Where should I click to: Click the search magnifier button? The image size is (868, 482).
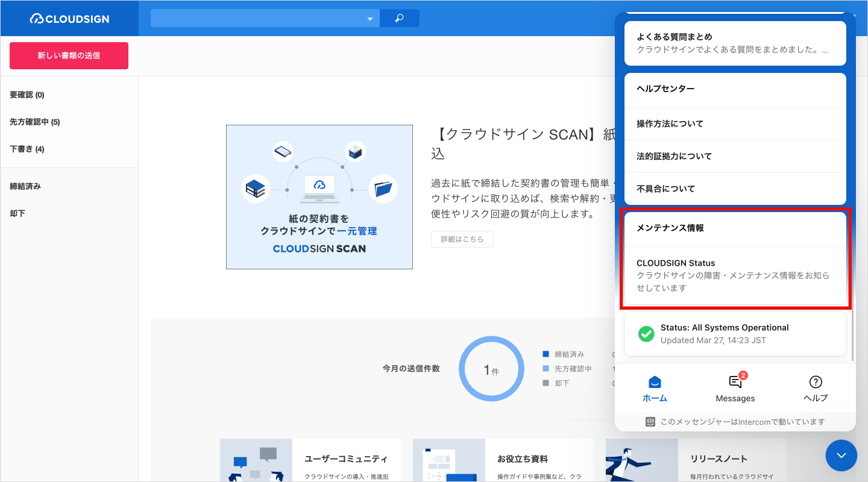pos(399,18)
